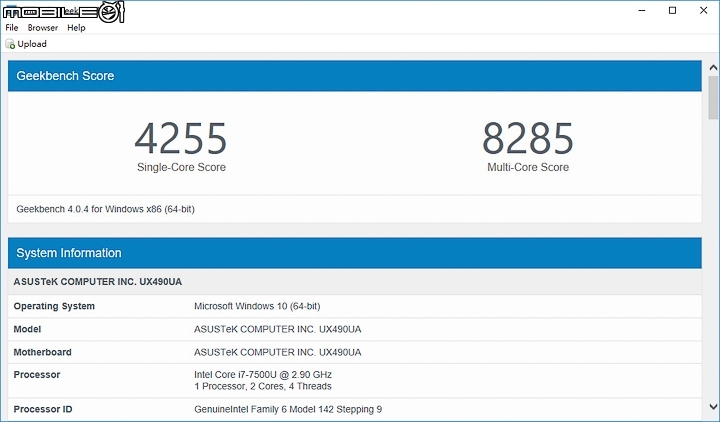Click the scrollbar up arrow
The width and height of the screenshot is (720, 422).
point(713,68)
